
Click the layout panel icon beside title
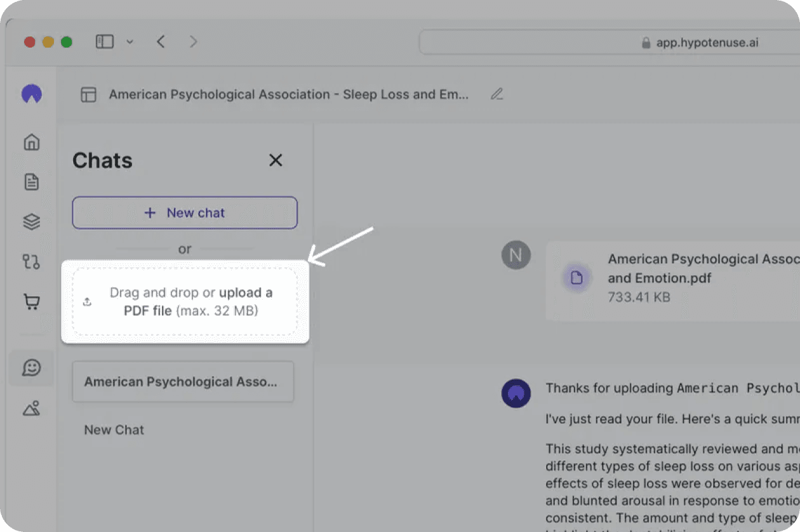tap(88, 95)
